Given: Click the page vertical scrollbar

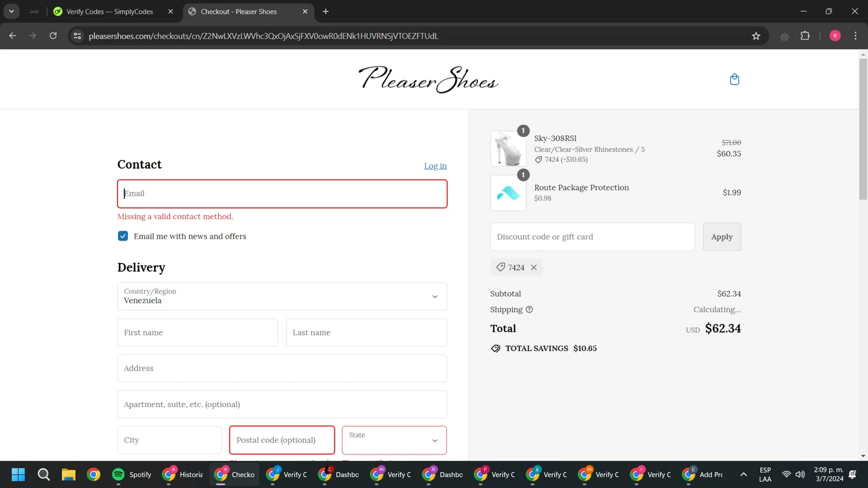Looking at the screenshot, I should (x=863, y=129).
